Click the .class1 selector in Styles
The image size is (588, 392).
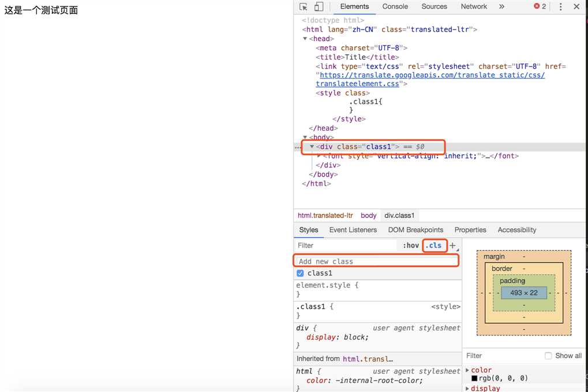(310, 307)
